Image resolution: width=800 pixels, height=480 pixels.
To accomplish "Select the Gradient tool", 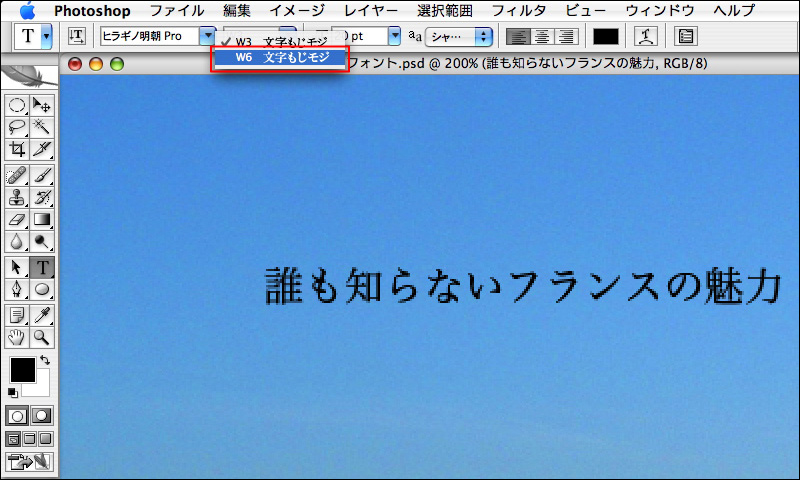I will 42,219.
